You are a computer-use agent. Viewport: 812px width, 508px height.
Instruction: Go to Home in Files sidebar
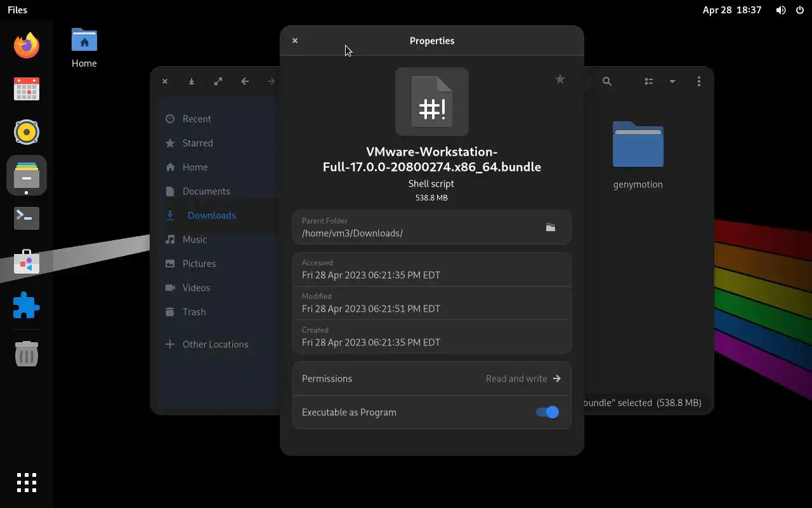[195, 167]
